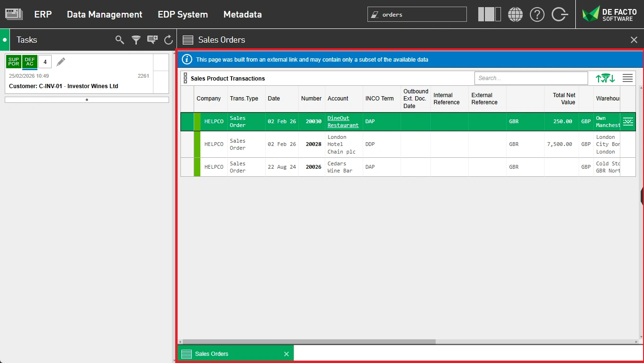Open the DineOut Restaurant account link
The height and width of the screenshot is (363, 644).
pyautogui.click(x=343, y=121)
